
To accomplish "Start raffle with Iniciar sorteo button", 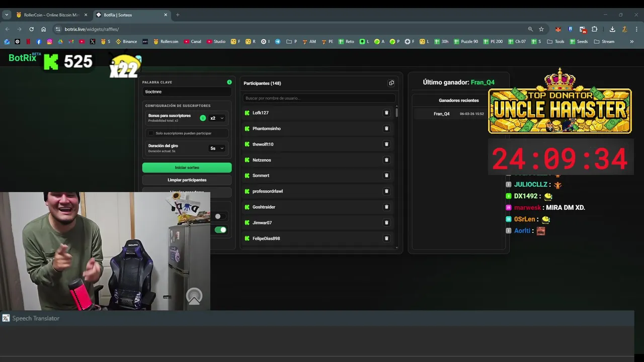I will 187,167.
